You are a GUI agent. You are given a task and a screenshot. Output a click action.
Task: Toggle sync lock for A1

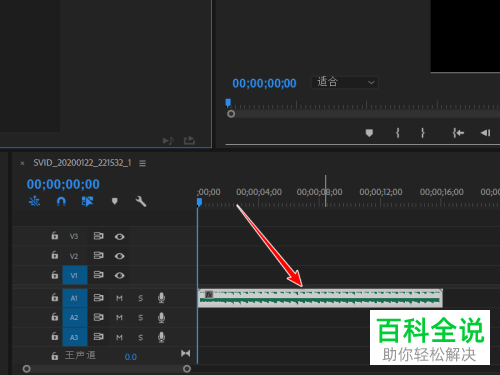tap(98, 297)
